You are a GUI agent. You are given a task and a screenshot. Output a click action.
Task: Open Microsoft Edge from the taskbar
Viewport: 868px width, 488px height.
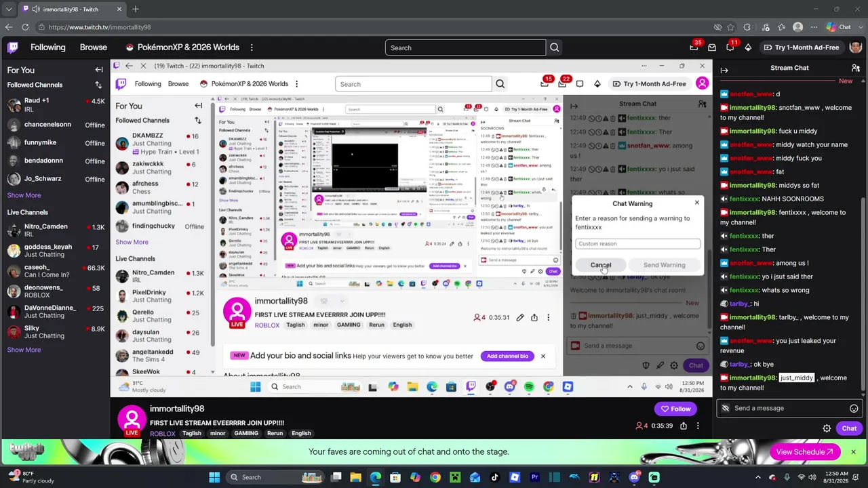(376, 477)
